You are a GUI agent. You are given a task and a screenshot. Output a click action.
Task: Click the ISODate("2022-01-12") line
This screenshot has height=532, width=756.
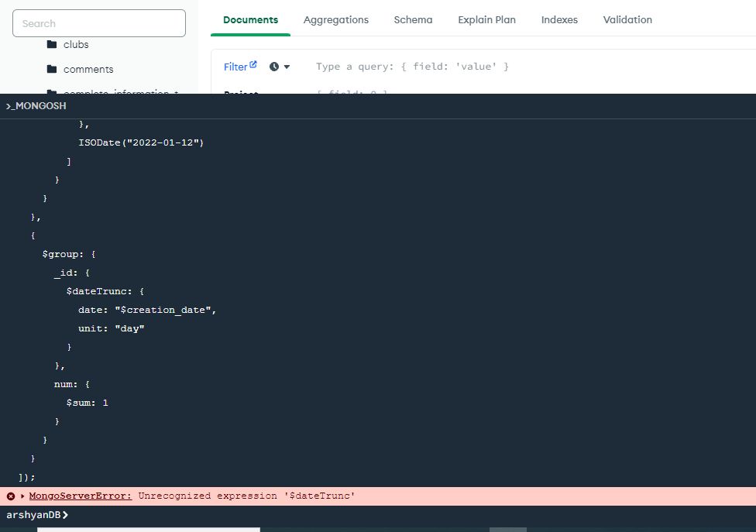coord(141,142)
